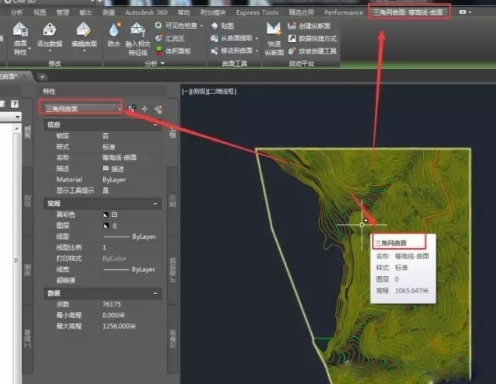The height and width of the screenshot is (384, 496).
Task: Open 可见性检查 (visibility check) tool
Action: 176,26
